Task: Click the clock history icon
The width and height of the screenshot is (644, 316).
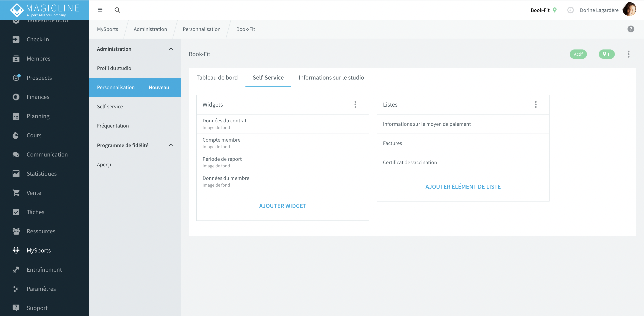Action: [x=570, y=10]
